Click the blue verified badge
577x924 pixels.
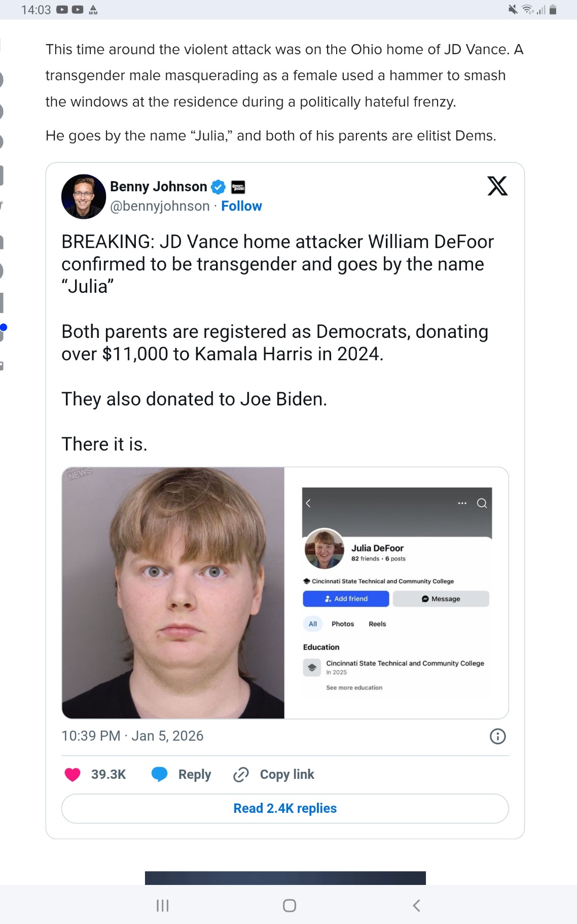pos(218,187)
